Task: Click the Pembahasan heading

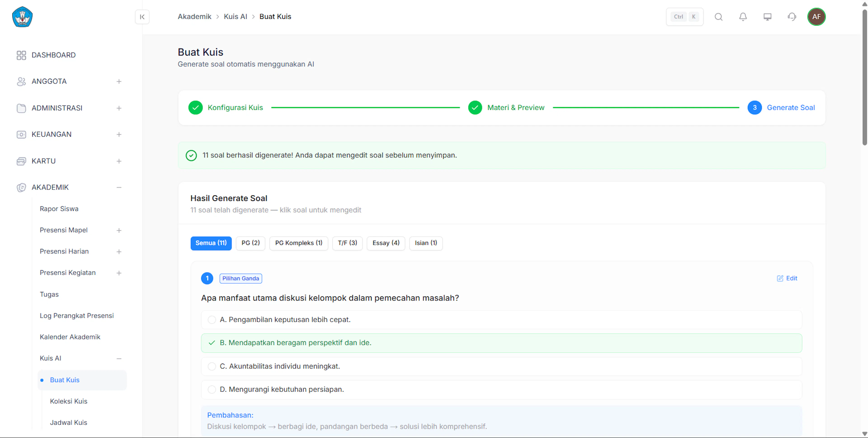Action: [x=230, y=415]
